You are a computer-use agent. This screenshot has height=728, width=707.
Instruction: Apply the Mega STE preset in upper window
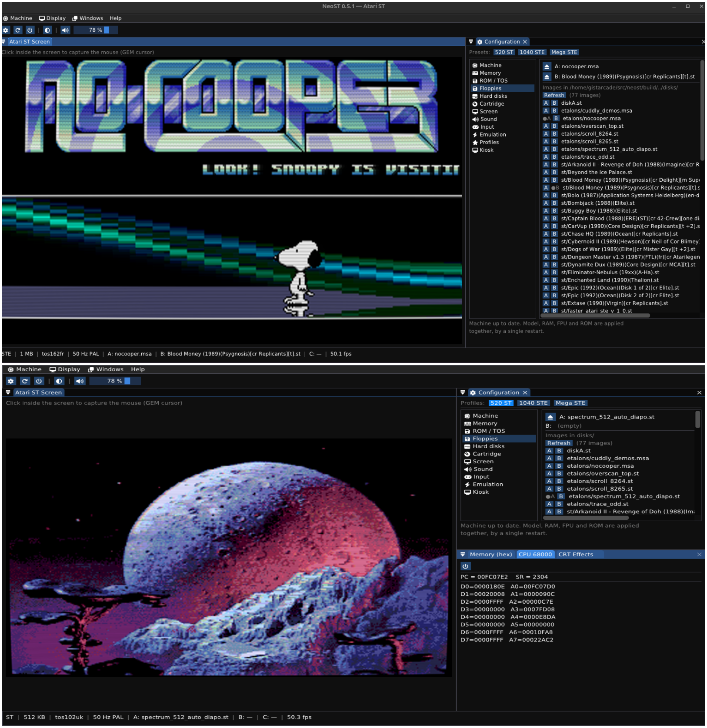(x=564, y=53)
